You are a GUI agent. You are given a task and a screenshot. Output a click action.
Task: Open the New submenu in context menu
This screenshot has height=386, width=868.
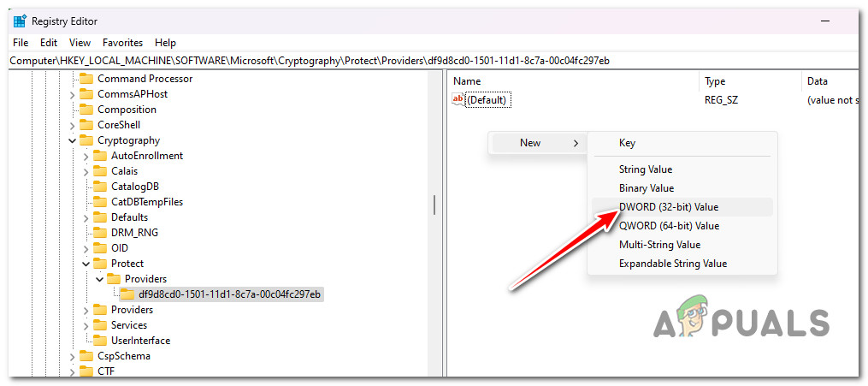point(537,143)
